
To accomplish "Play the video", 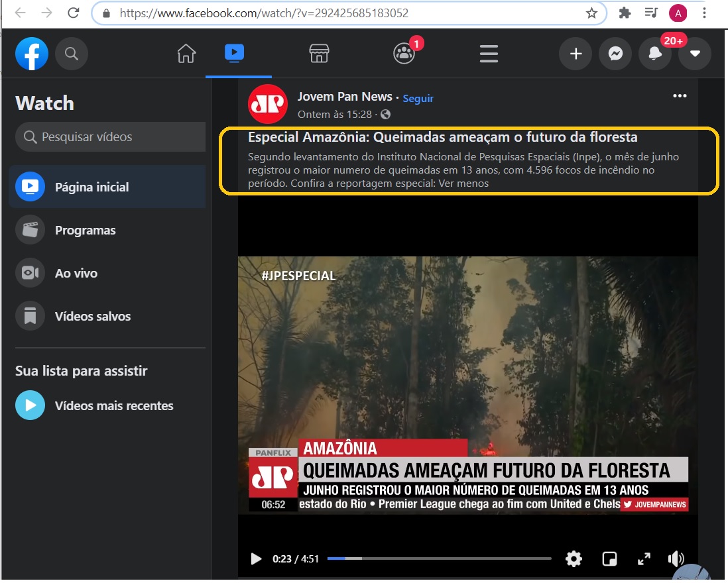I will (256, 559).
